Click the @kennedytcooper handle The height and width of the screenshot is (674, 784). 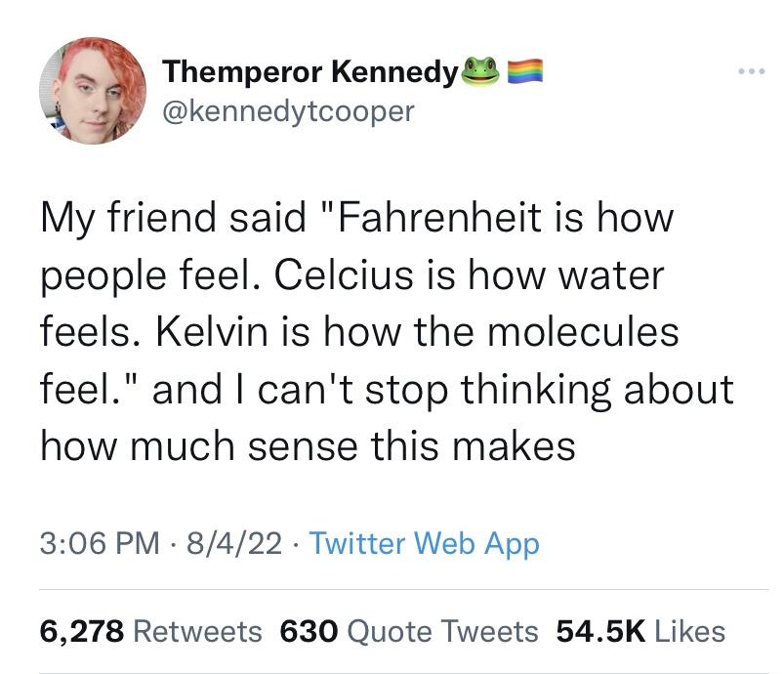288,111
